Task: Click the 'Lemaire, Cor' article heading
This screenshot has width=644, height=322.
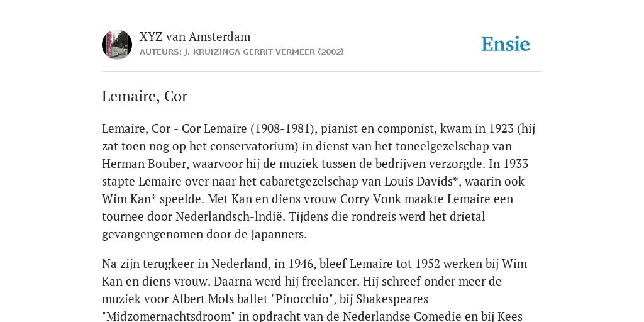Action: point(145,96)
